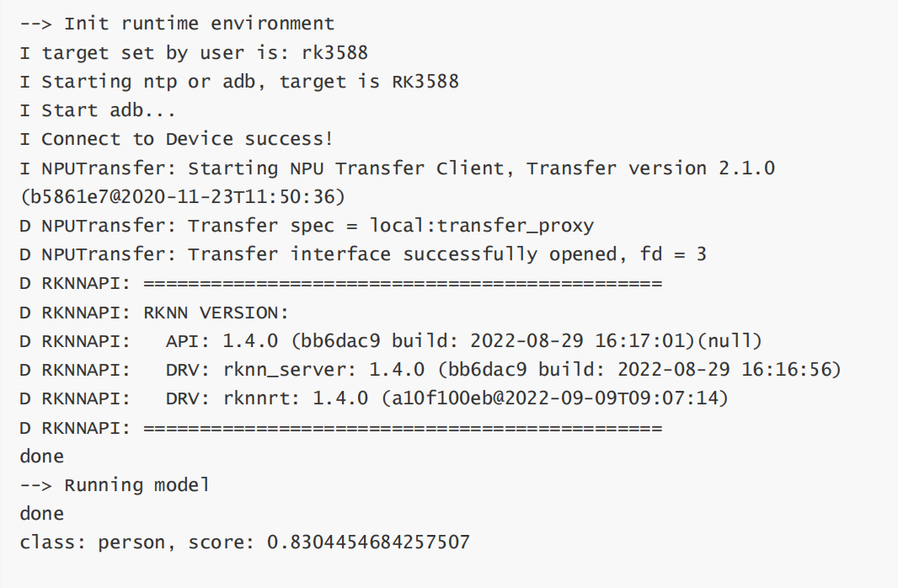Select the 'Running model' log line

point(115,485)
